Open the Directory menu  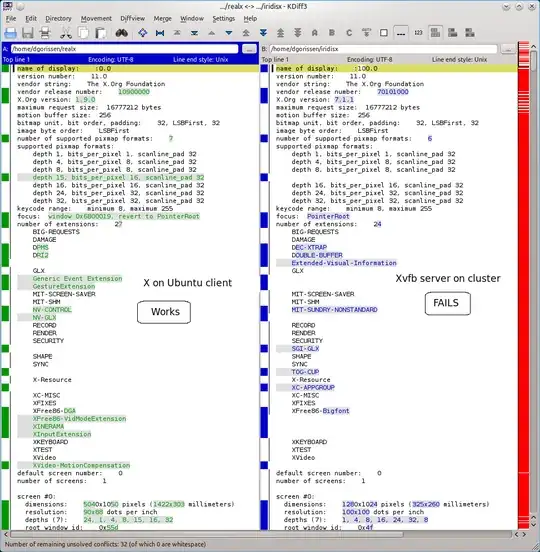pyautogui.click(x=58, y=18)
